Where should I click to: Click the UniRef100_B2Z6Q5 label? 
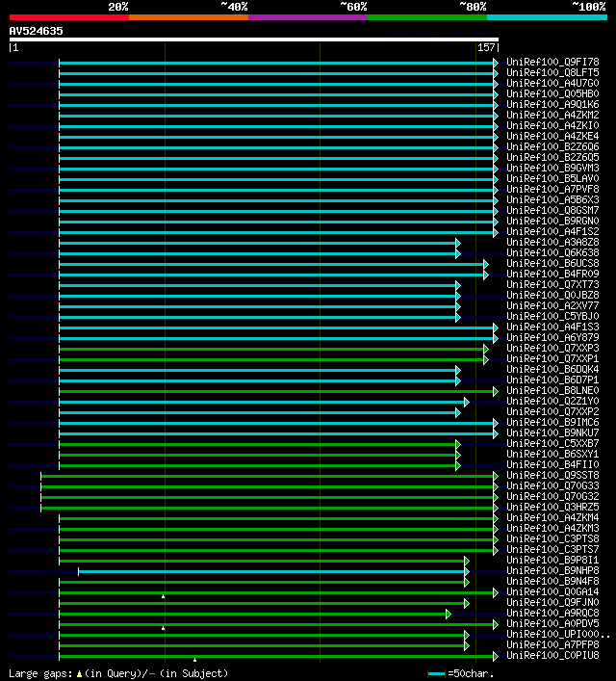(552, 157)
